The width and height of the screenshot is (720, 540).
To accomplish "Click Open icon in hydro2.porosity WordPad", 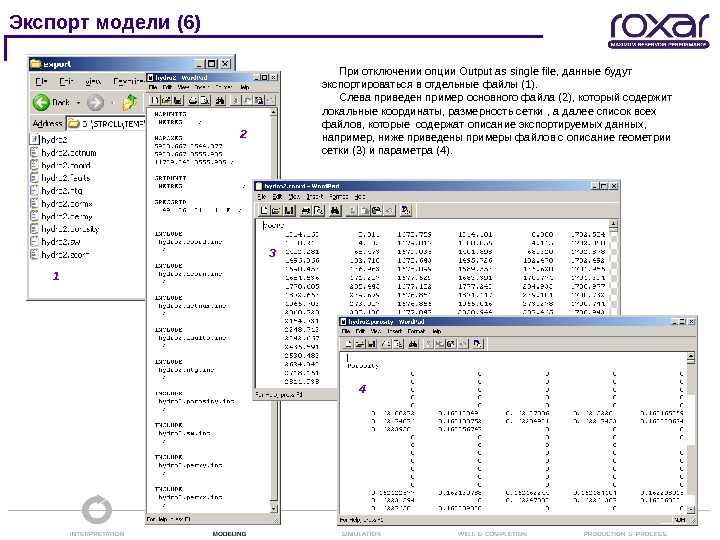I will (360, 343).
